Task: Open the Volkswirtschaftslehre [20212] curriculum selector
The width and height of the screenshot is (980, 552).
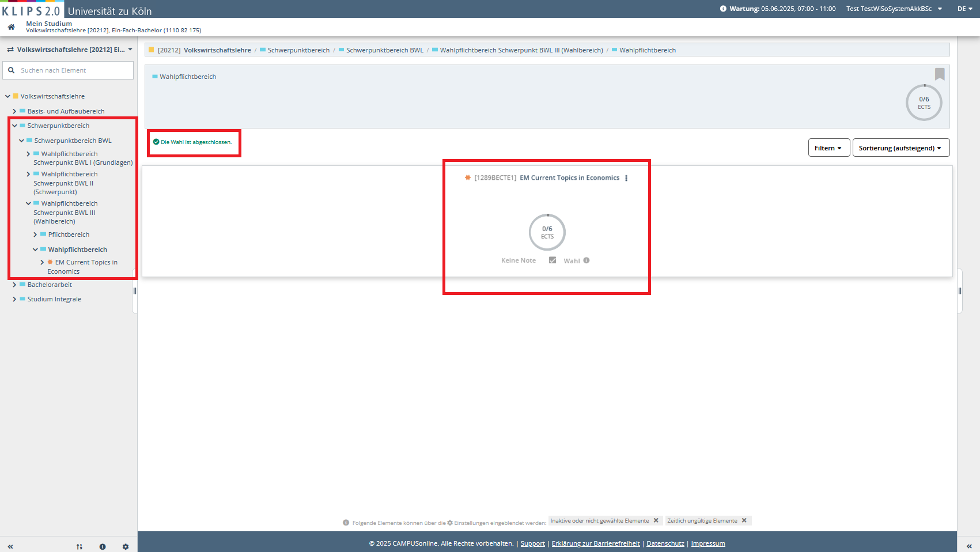Action: pos(69,50)
